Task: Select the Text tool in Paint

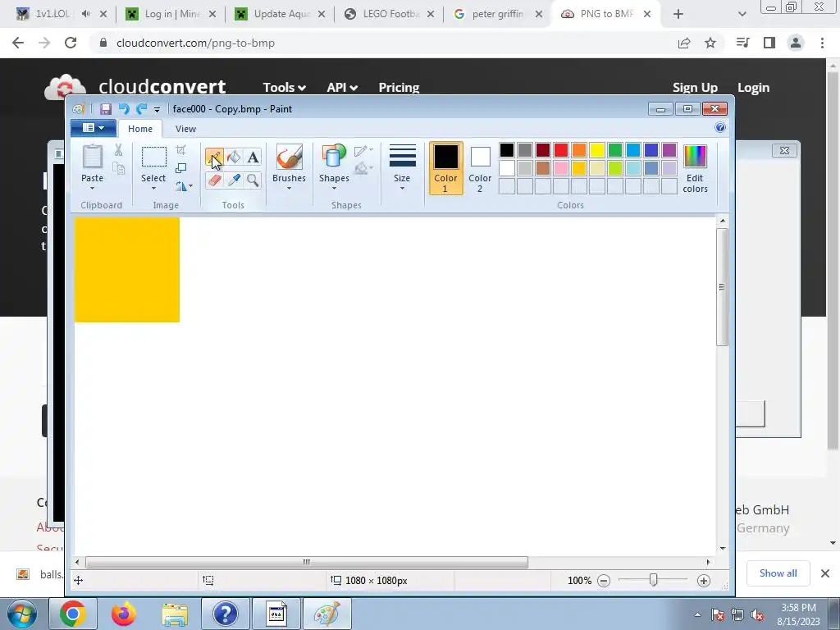Action: point(253,157)
